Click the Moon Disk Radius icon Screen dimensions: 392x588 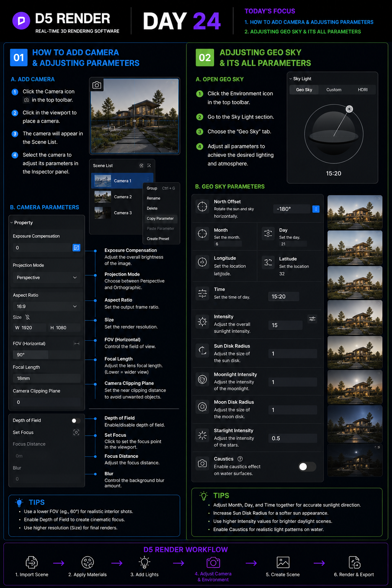202,407
